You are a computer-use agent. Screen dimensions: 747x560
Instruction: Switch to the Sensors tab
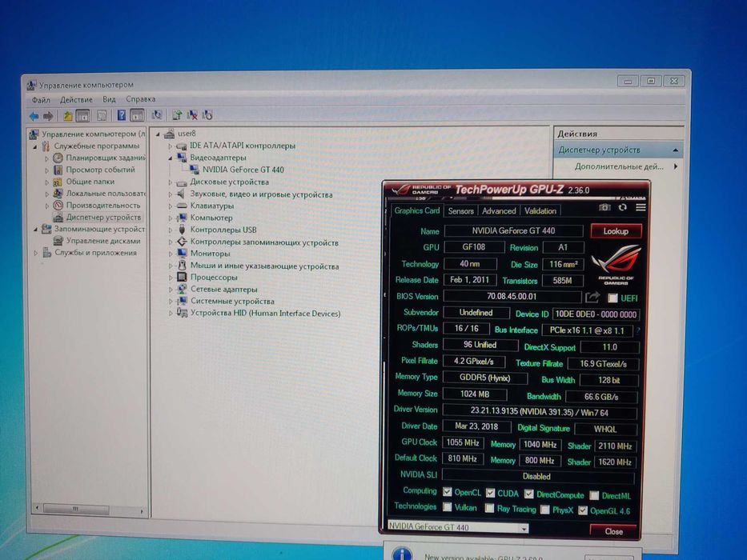tap(460, 211)
